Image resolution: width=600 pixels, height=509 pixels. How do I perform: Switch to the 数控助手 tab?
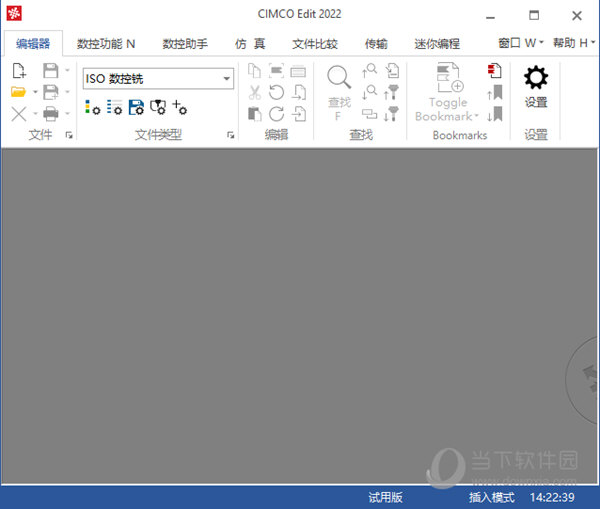pos(185,44)
